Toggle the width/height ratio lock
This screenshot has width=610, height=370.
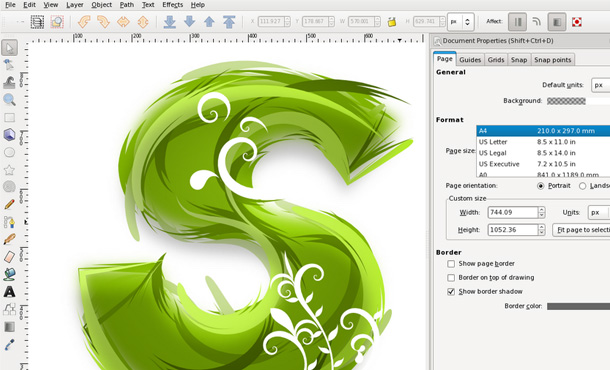point(392,22)
